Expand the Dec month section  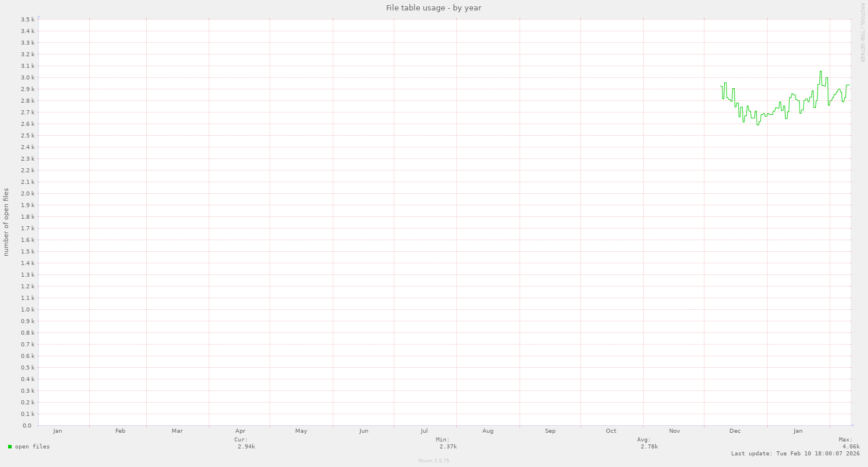pyautogui.click(x=735, y=430)
